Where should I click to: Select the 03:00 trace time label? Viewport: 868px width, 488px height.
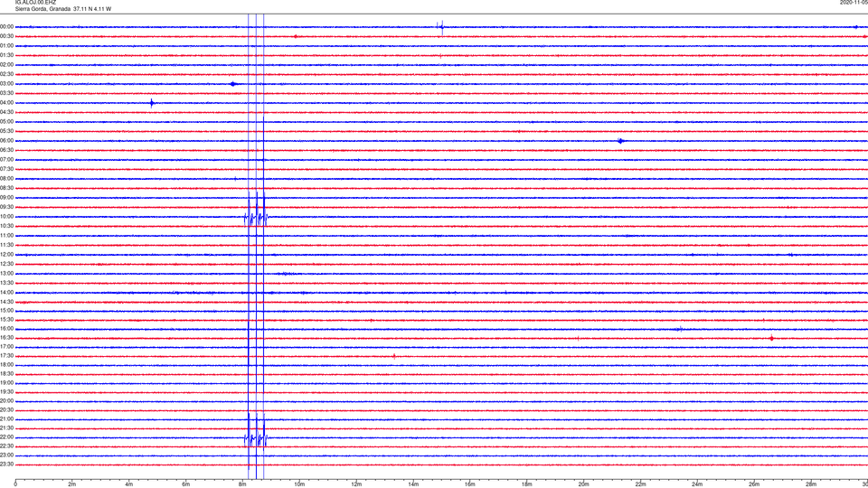[6, 83]
